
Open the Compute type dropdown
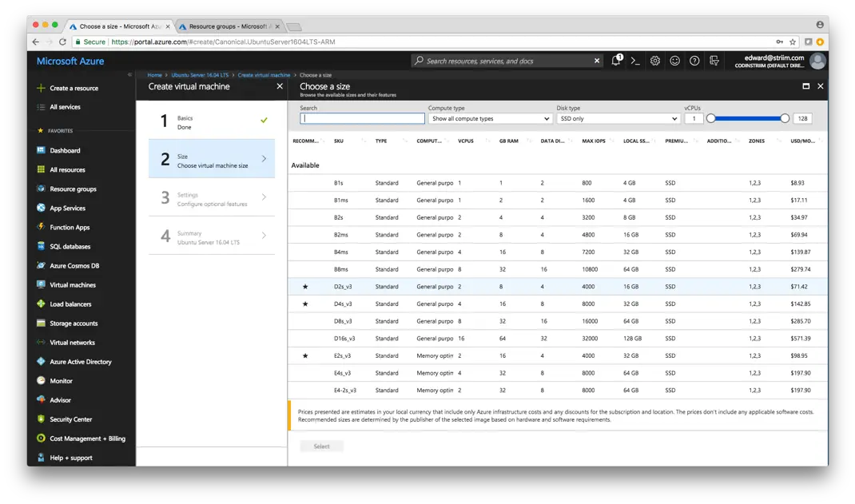(490, 119)
